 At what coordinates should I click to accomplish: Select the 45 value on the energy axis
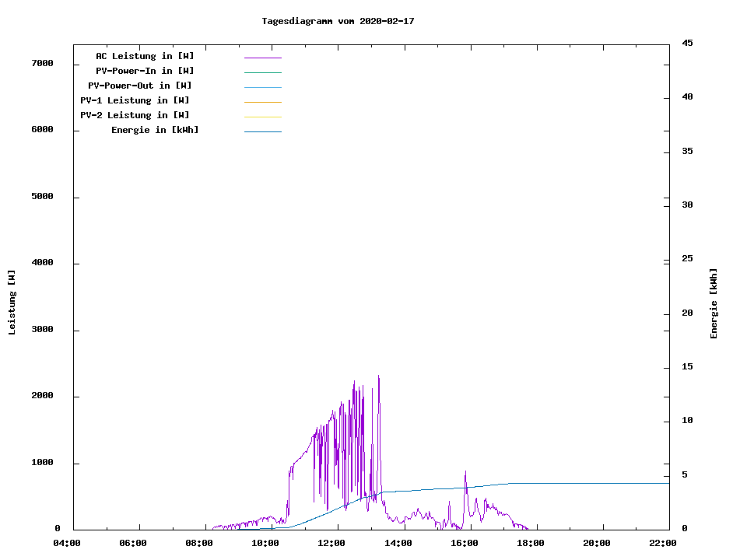click(x=687, y=43)
